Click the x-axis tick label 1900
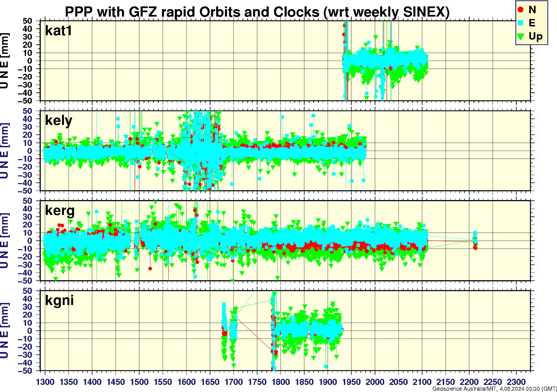The height and width of the screenshot is (392, 557). point(328,382)
